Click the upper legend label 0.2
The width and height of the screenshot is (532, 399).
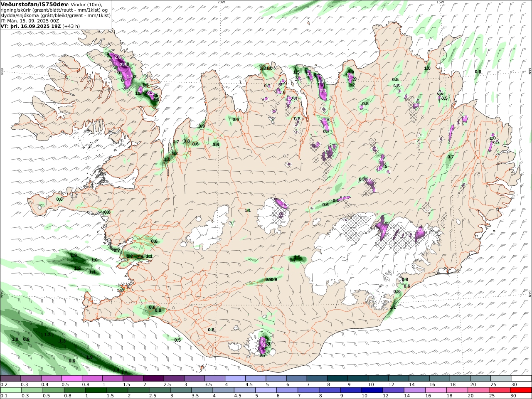pos(4,384)
